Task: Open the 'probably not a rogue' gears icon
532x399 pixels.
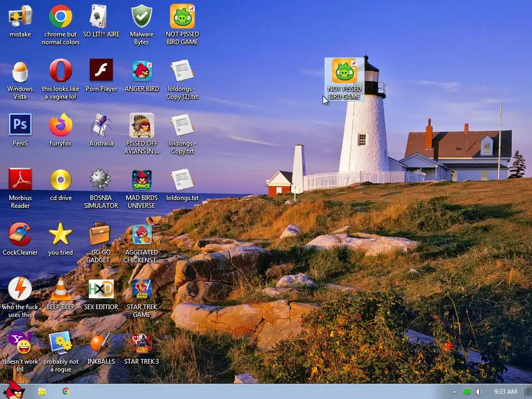Action: click(x=60, y=343)
